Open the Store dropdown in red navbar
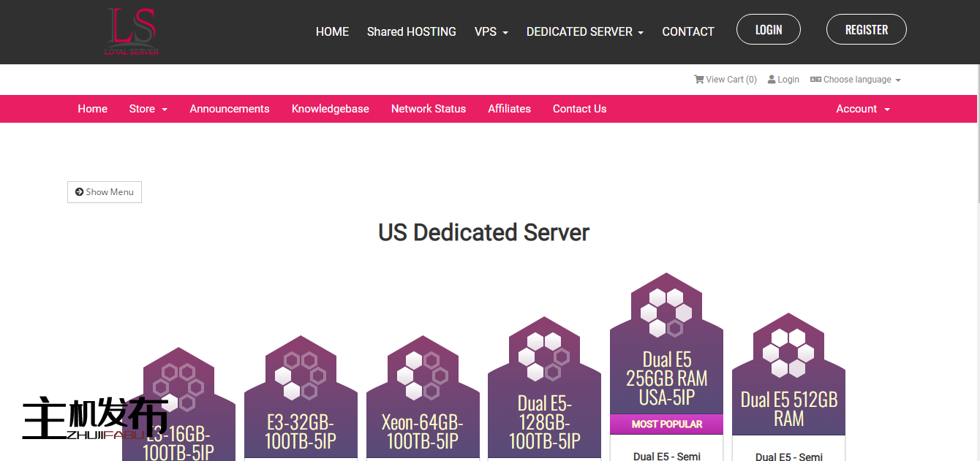 point(148,108)
